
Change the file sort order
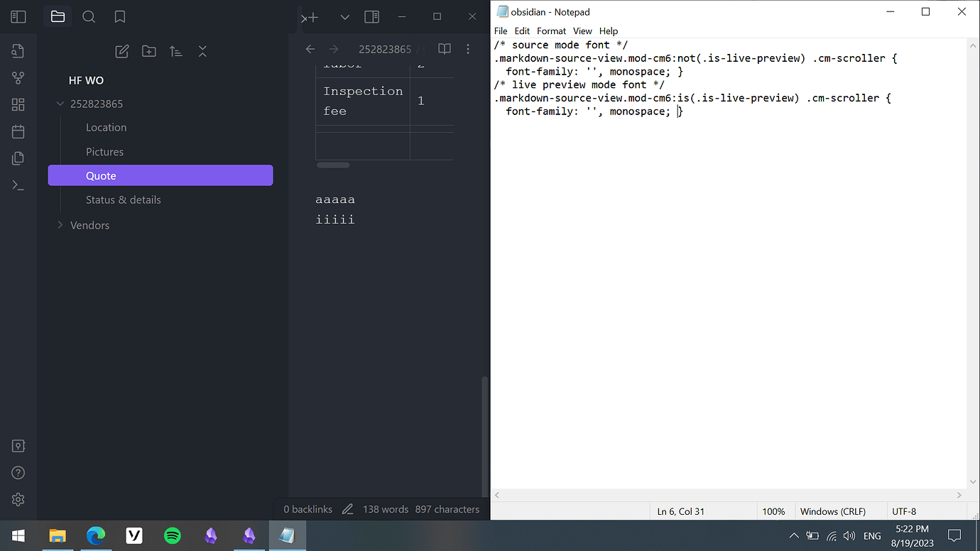pyautogui.click(x=176, y=51)
